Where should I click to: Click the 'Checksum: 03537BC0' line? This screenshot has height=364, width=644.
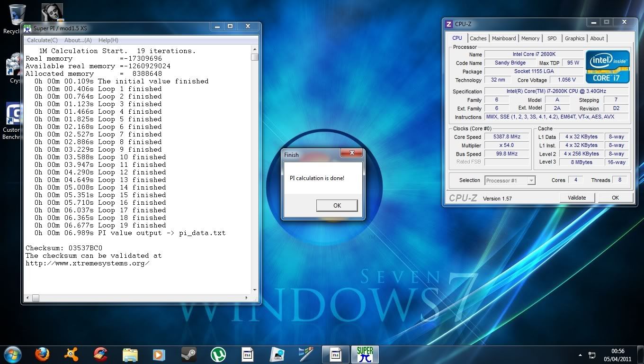click(x=64, y=248)
